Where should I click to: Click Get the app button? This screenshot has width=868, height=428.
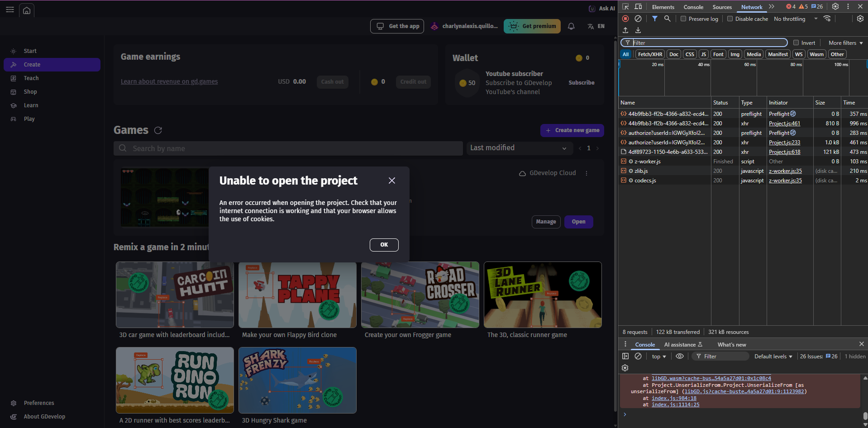397,26
